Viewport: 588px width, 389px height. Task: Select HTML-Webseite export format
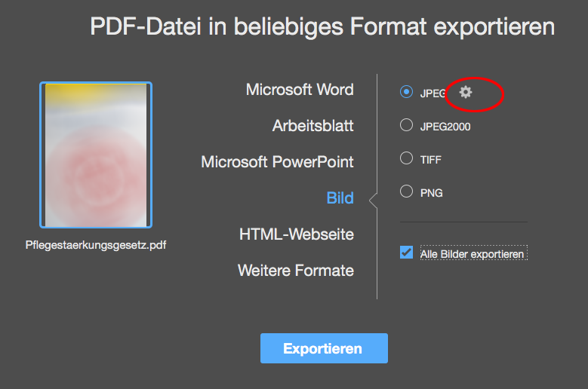[x=296, y=234]
